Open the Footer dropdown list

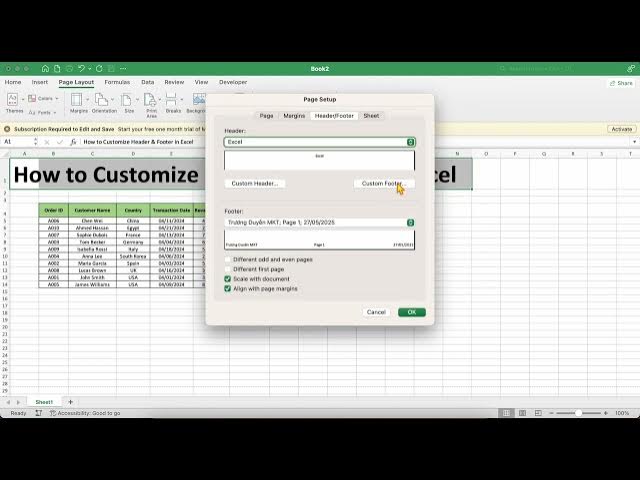coord(320,222)
